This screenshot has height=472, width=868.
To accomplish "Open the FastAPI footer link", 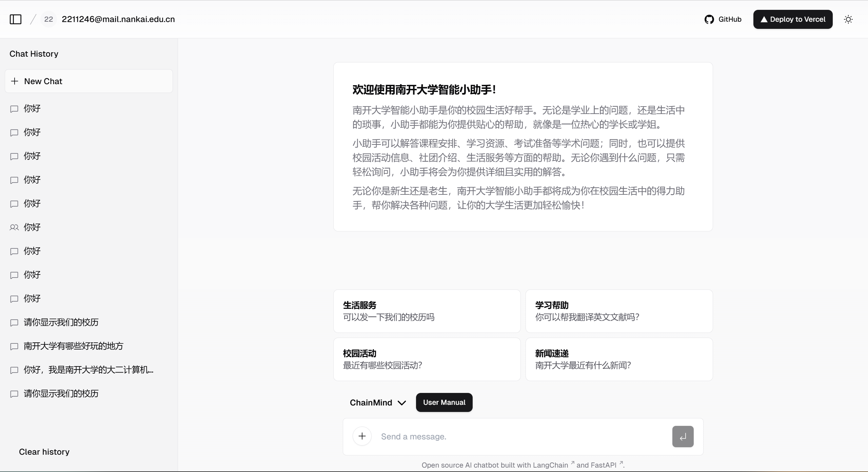I will pos(607,465).
